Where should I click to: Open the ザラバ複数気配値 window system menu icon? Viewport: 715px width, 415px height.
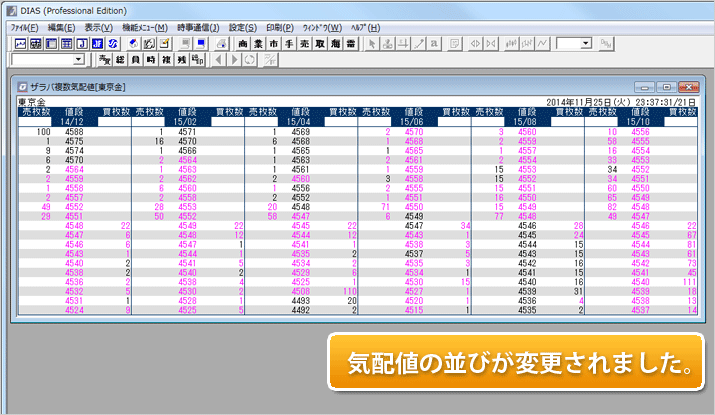pyautogui.click(x=23, y=88)
